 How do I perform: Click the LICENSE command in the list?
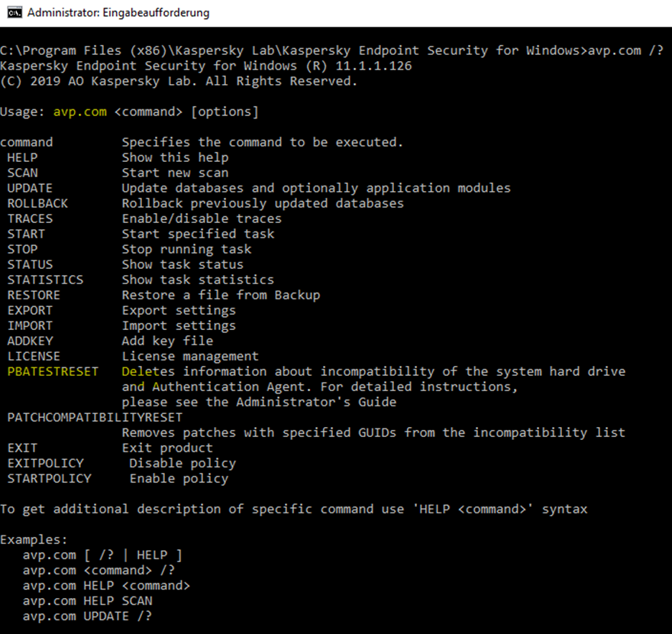(x=34, y=356)
